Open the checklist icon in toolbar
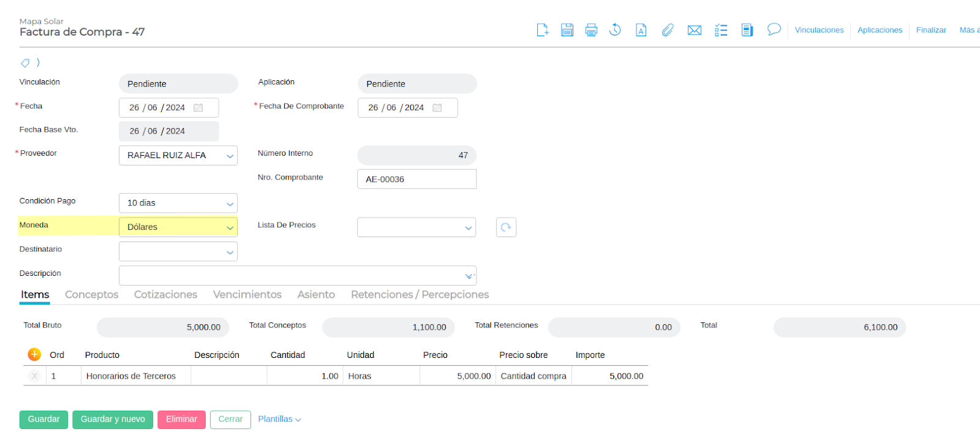 (721, 30)
